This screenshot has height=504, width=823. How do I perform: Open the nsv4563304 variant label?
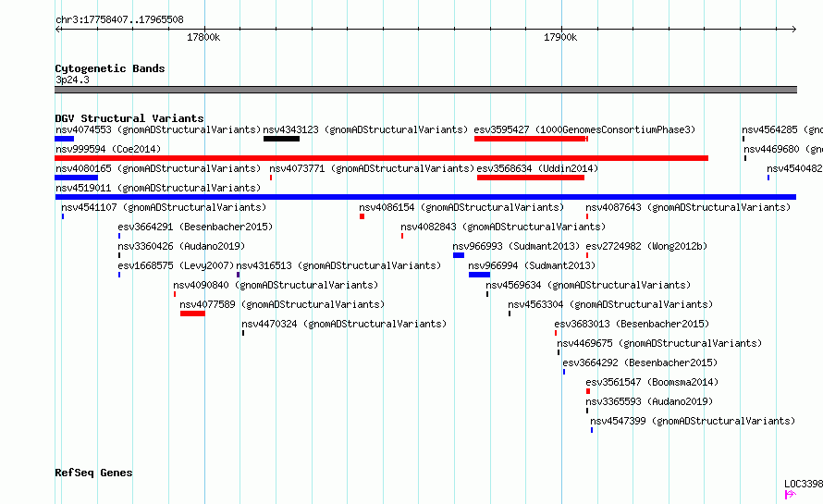click(610, 304)
